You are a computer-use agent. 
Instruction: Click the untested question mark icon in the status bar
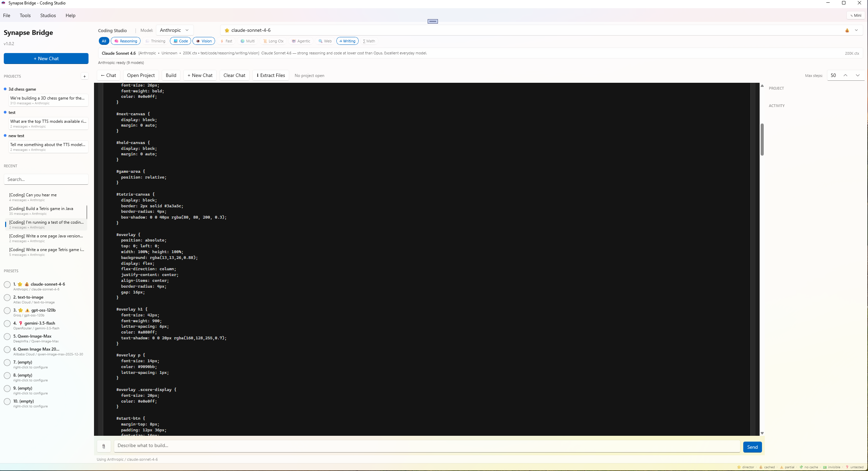coord(847,467)
